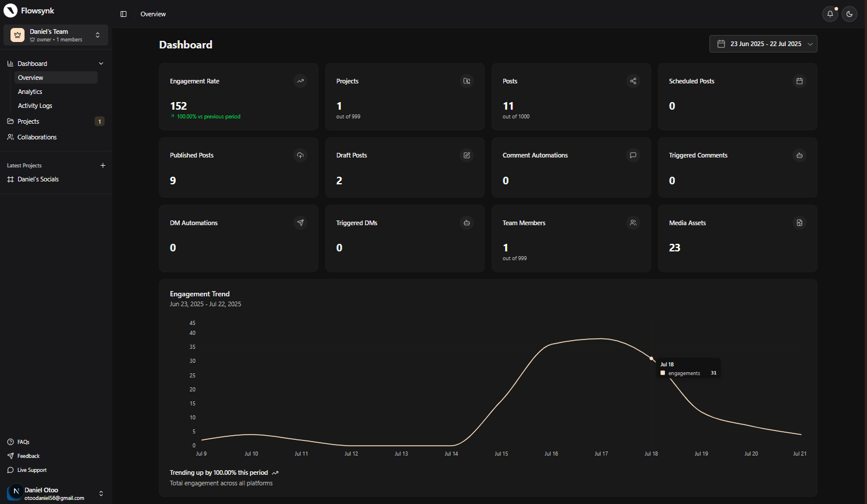Click the send icon on DM Automations card
The height and width of the screenshot is (504, 867).
point(300,222)
